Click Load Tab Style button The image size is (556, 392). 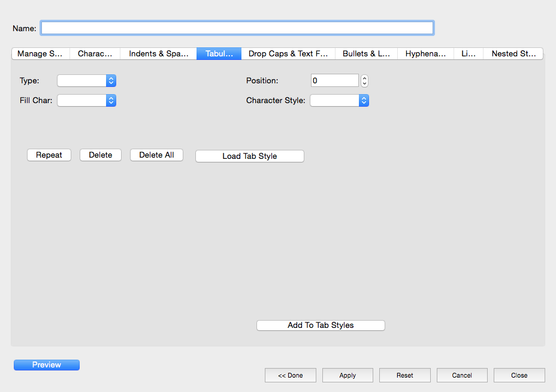point(250,156)
